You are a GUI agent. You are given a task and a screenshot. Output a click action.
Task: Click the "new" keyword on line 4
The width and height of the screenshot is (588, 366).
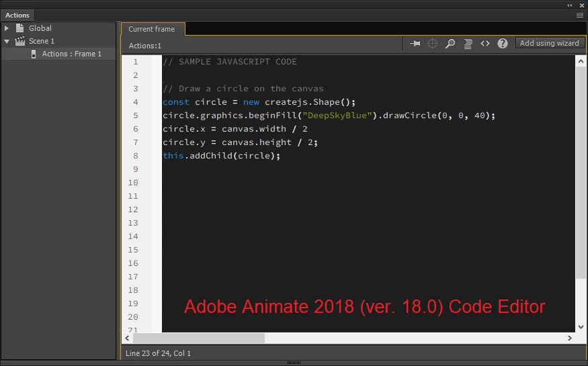tap(251, 102)
